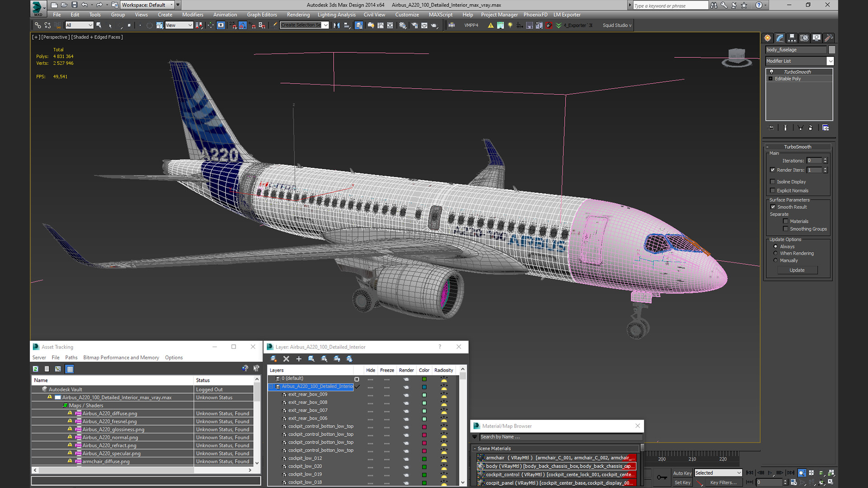This screenshot has width=868, height=488.
Task: Select highlighted objects and layers icon
Action: click(311, 359)
